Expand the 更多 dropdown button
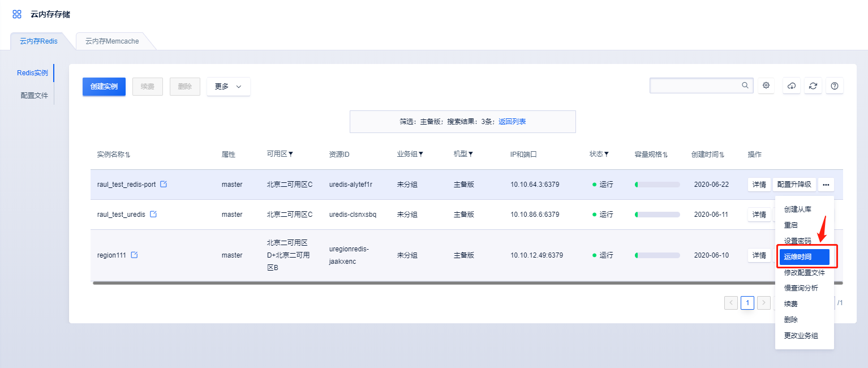 point(228,87)
